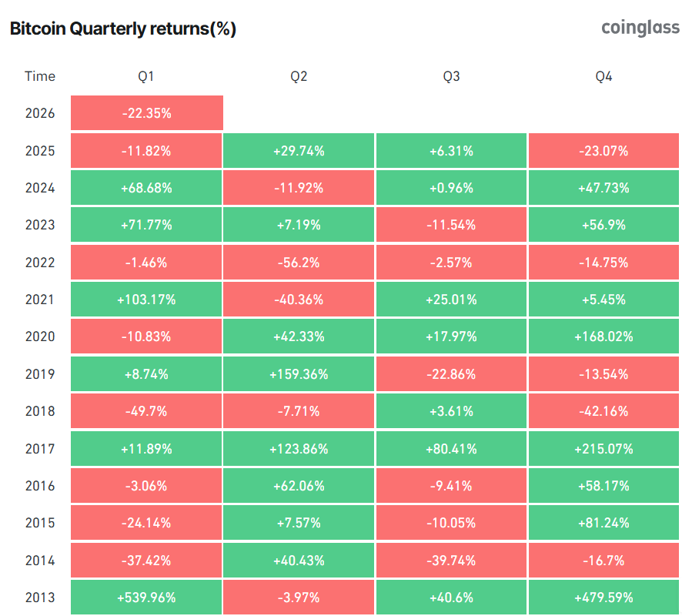
Task: Select the Q2 column header
Action: click(299, 76)
